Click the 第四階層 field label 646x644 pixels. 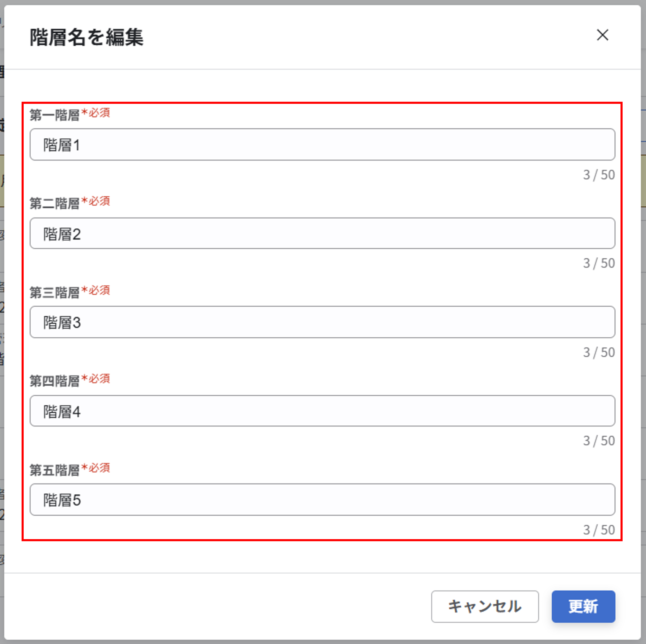tap(55, 381)
